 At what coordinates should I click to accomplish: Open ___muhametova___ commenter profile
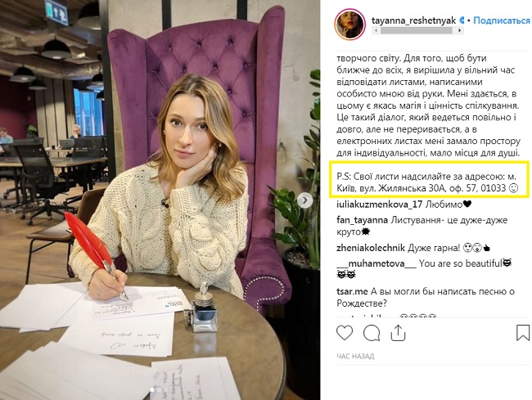coord(376,263)
